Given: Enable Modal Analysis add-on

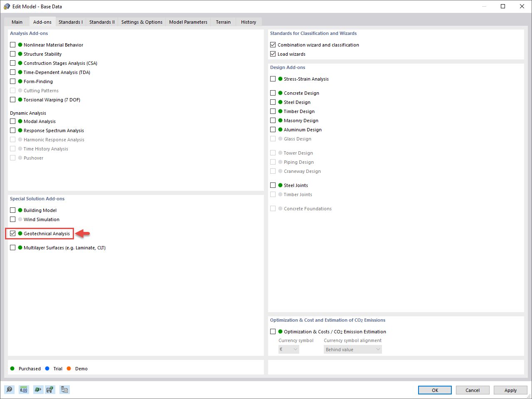Looking at the screenshot, I should click(12, 121).
